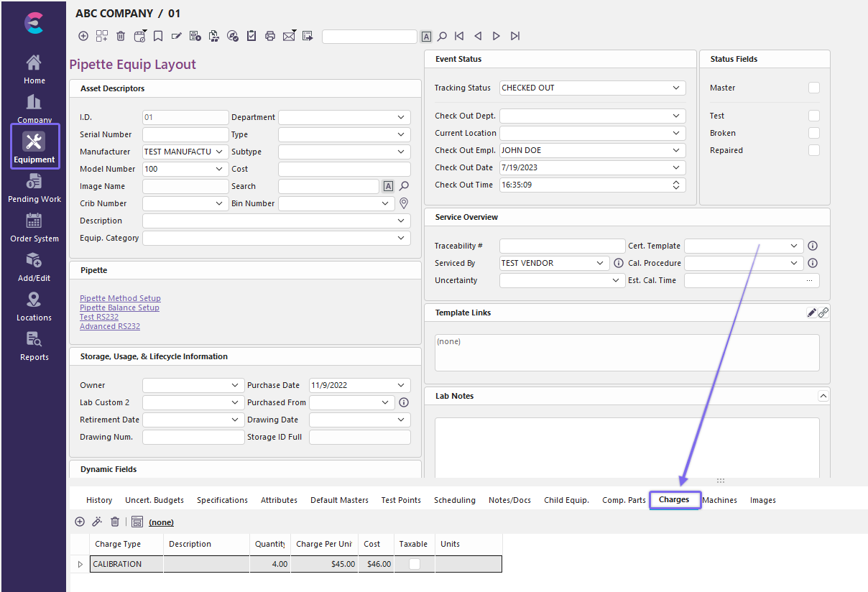Image resolution: width=868 pixels, height=592 pixels.
Task: Collapse the Lab Notes panel
Action: [x=823, y=396]
